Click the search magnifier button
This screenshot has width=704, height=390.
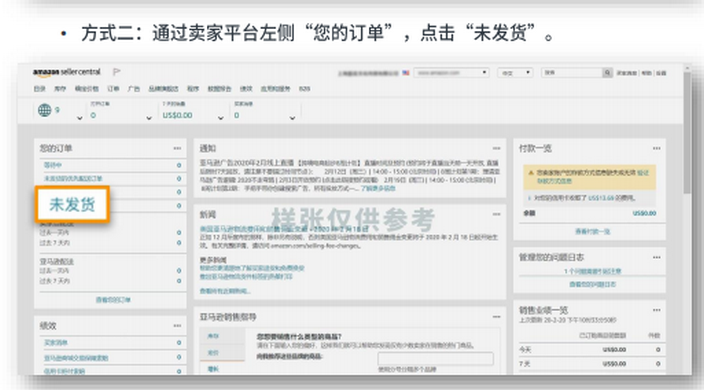click(607, 73)
